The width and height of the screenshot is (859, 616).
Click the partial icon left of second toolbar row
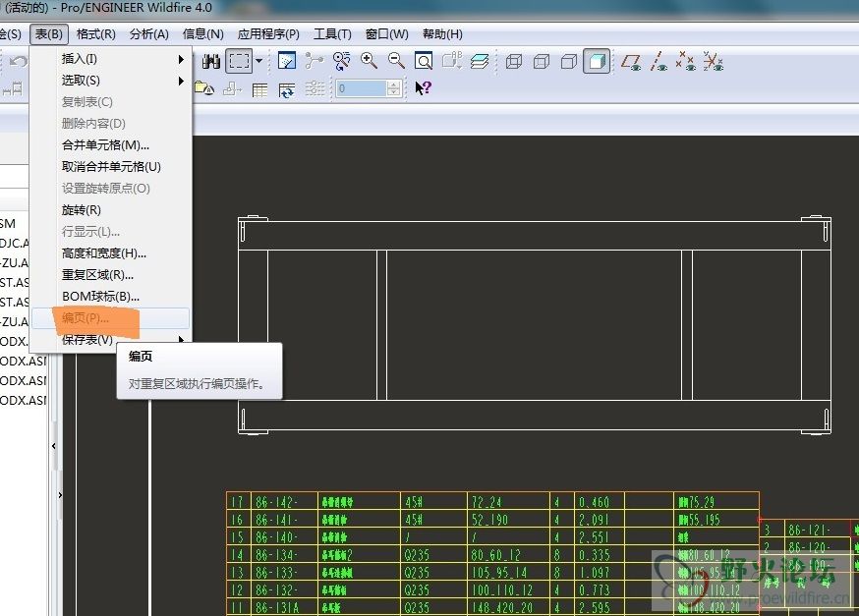[x=12, y=88]
